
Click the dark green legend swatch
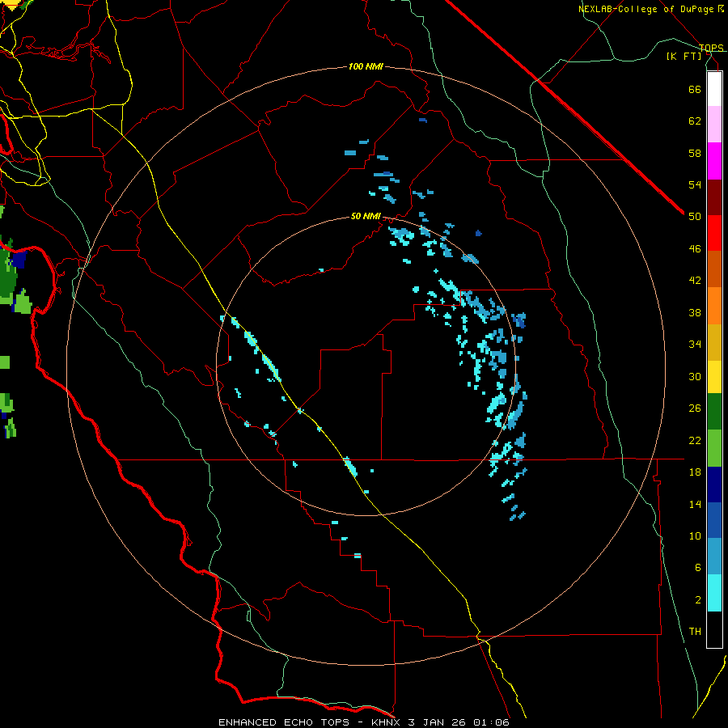[714, 412]
